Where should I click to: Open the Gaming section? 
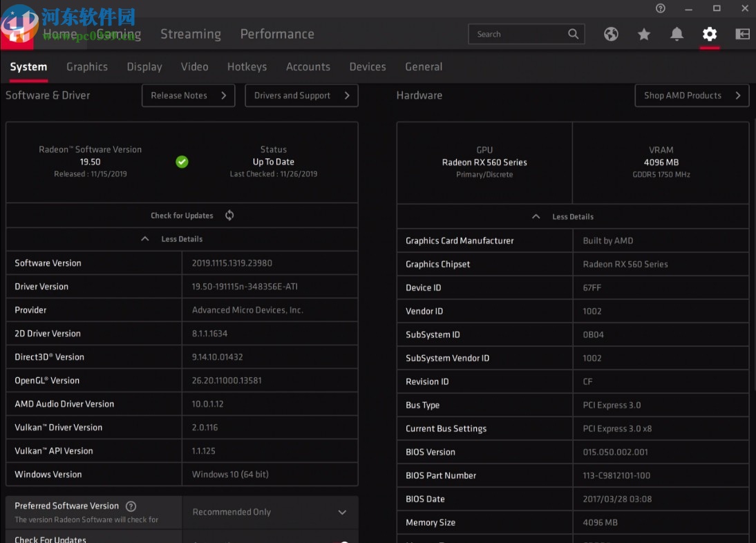coord(118,34)
